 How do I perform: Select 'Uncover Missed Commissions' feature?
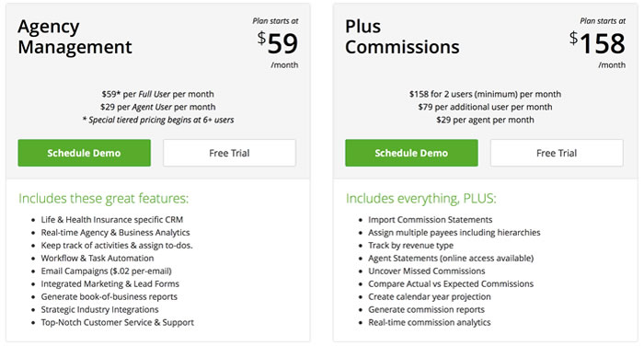[x=426, y=271]
